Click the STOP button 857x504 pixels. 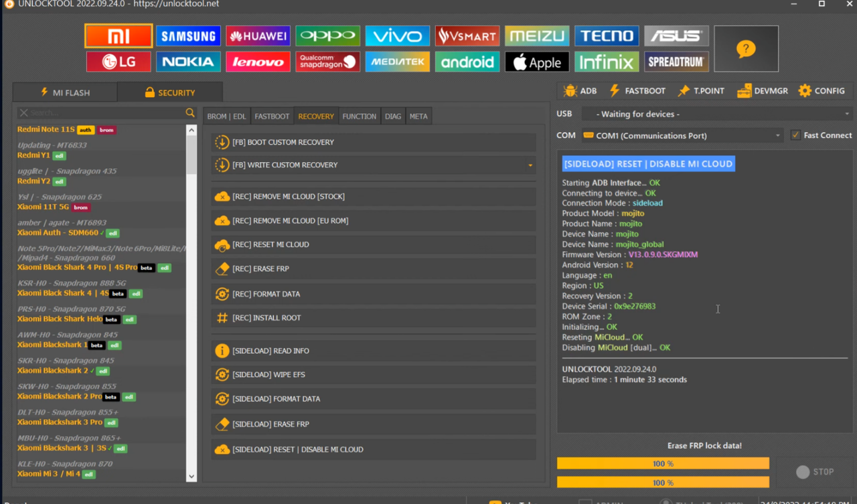coord(815,472)
